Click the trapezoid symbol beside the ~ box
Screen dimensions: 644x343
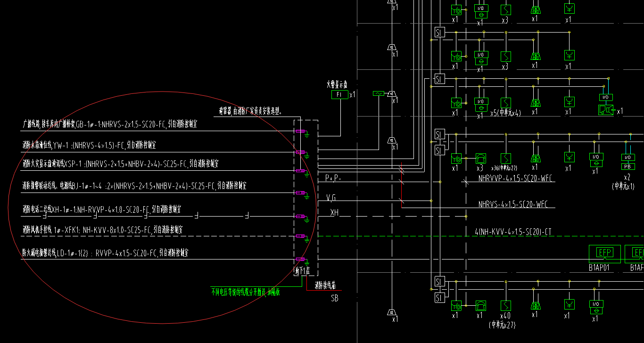coord(391,94)
